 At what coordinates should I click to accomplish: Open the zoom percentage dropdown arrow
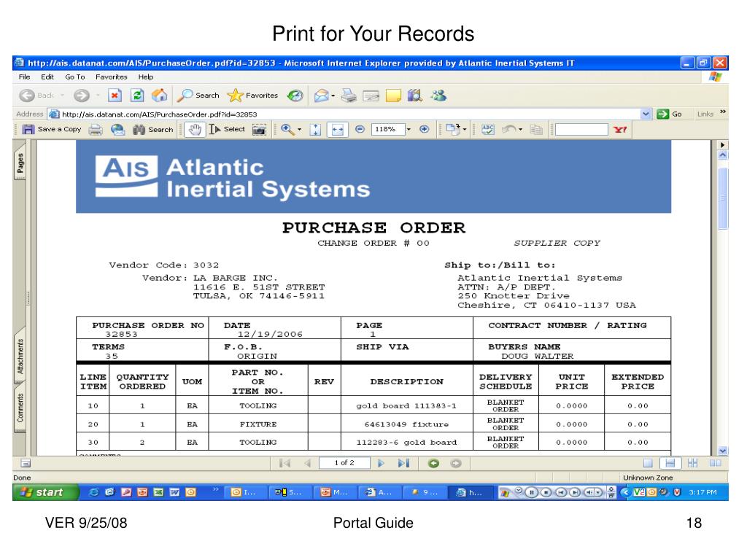tap(409, 130)
